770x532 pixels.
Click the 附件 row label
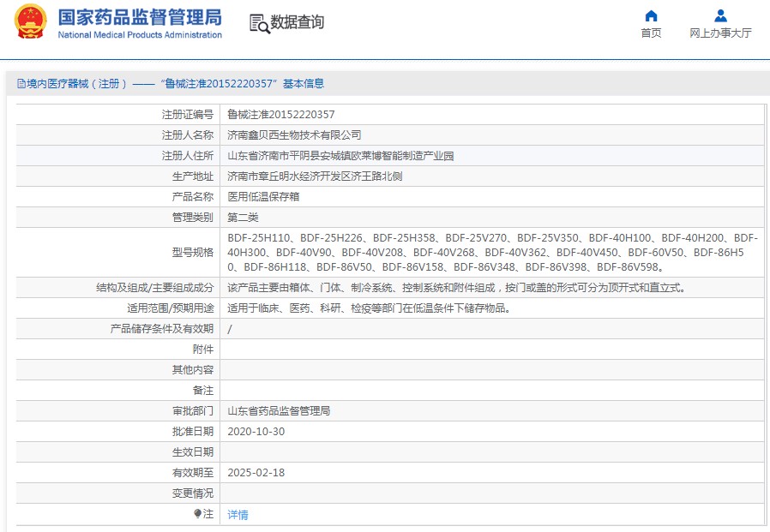point(203,350)
